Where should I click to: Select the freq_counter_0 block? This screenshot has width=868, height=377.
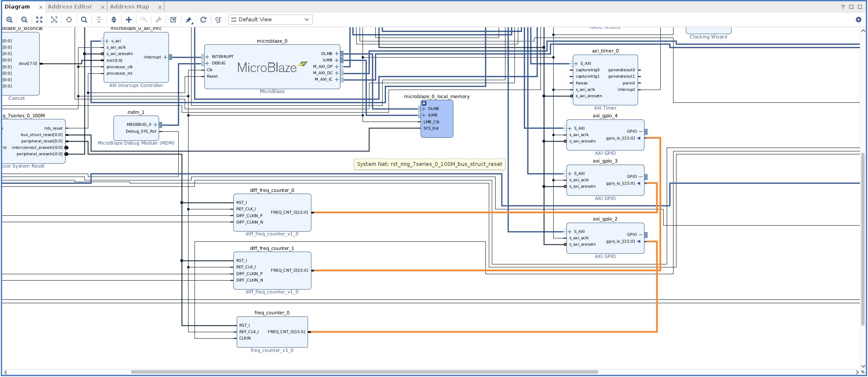(272, 332)
